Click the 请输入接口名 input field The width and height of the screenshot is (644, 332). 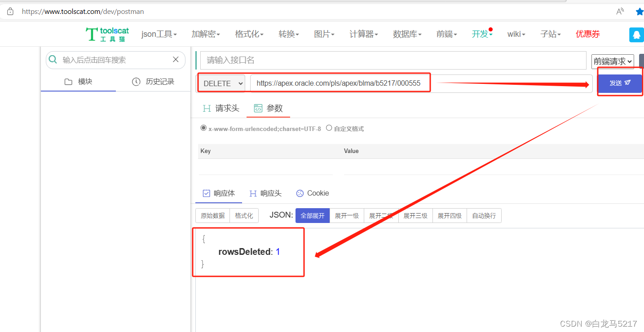[x=393, y=60]
